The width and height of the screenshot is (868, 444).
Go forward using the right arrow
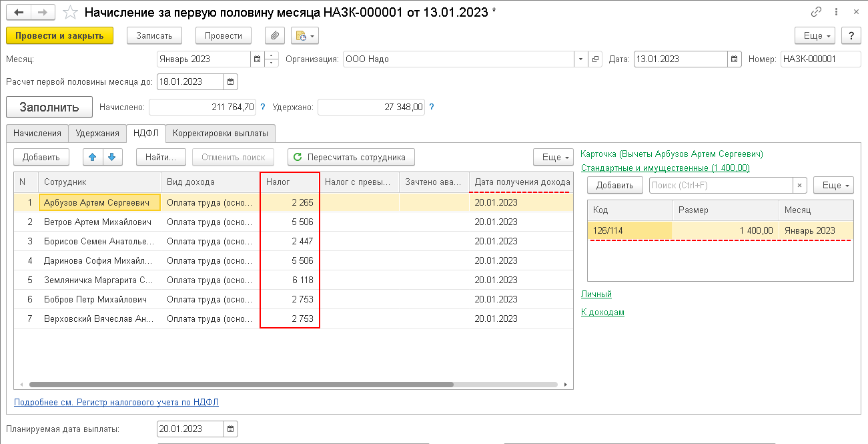[x=42, y=12]
